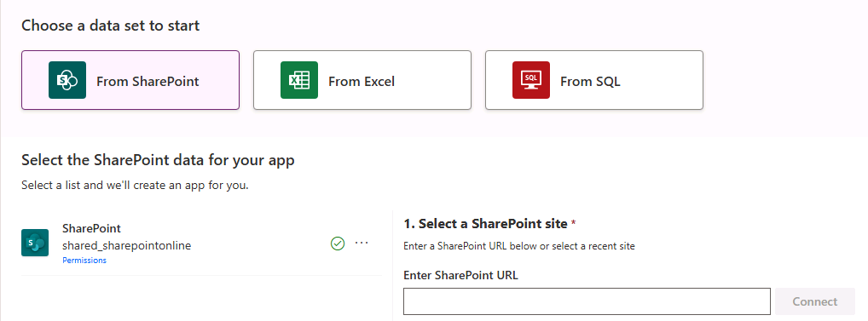This screenshot has height=321, width=868.
Task: Click the 'Enter SharePoint URL' field label
Action: pyautogui.click(x=460, y=275)
